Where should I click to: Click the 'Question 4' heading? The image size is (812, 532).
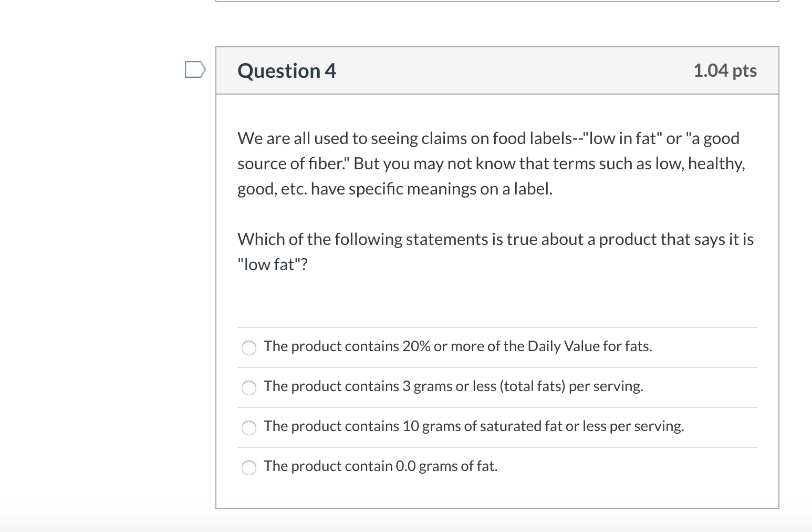[x=286, y=71]
